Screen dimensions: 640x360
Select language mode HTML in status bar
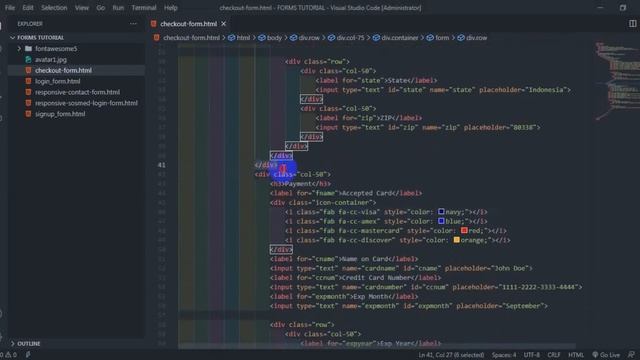(x=576, y=355)
